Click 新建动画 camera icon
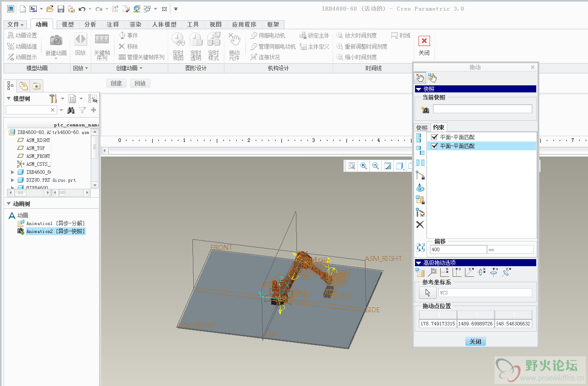 (x=56, y=40)
